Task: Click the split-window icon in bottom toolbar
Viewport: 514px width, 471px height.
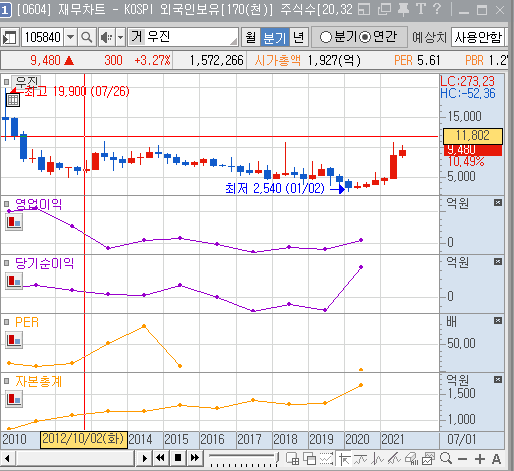Action: point(293,459)
